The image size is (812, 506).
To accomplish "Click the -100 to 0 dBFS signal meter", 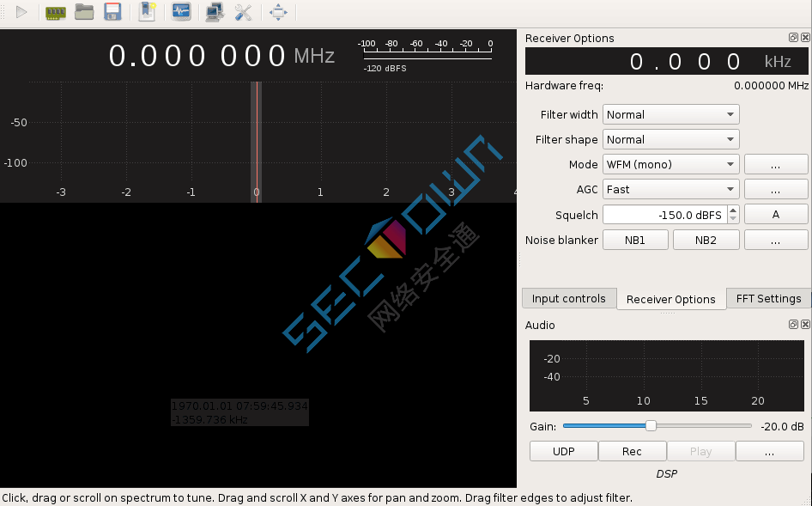I will [x=427, y=49].
